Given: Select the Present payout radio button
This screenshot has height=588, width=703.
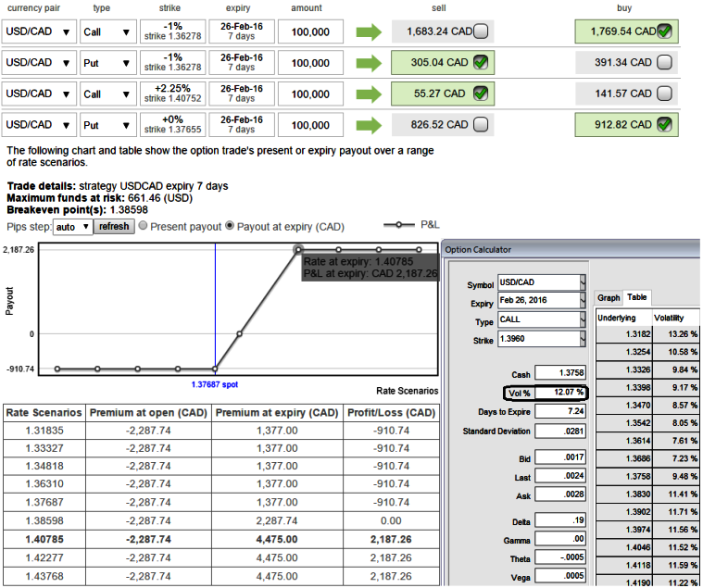Looking at the screenshot, I should coord(144,226).
